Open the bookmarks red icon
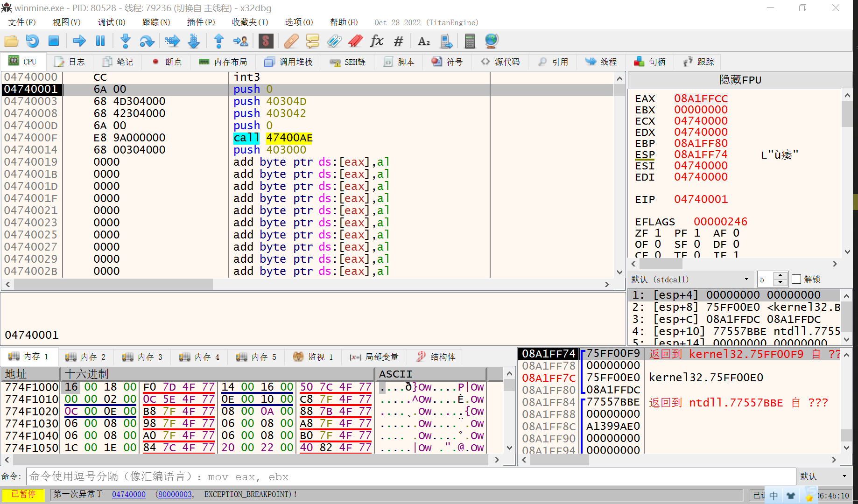858x504 pixels. [x=355, y=41]
